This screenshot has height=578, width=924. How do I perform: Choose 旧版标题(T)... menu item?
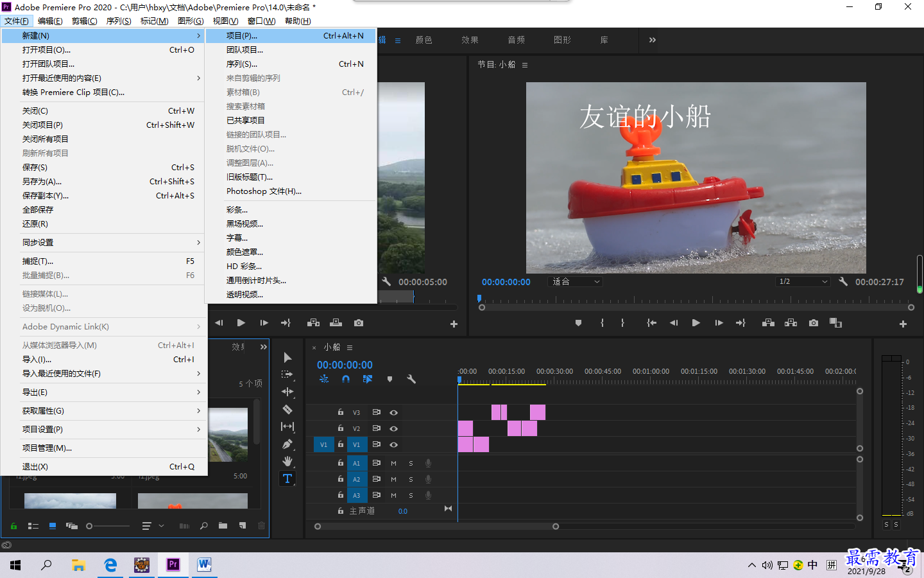(x=291, y=177)
